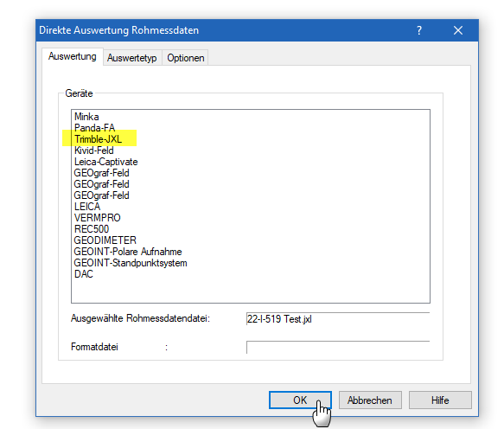
Task: Click the question mark help icon in title bar
Action: [419, 30]
